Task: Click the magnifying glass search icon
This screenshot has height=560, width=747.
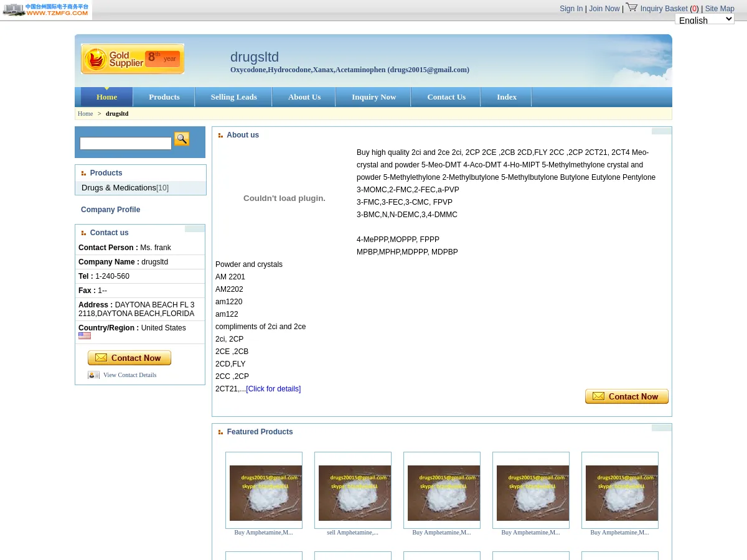Action: tap(181, 139)
